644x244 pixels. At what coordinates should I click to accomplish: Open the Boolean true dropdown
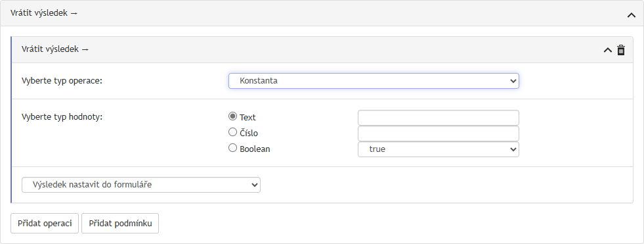(x=439, y=149)
